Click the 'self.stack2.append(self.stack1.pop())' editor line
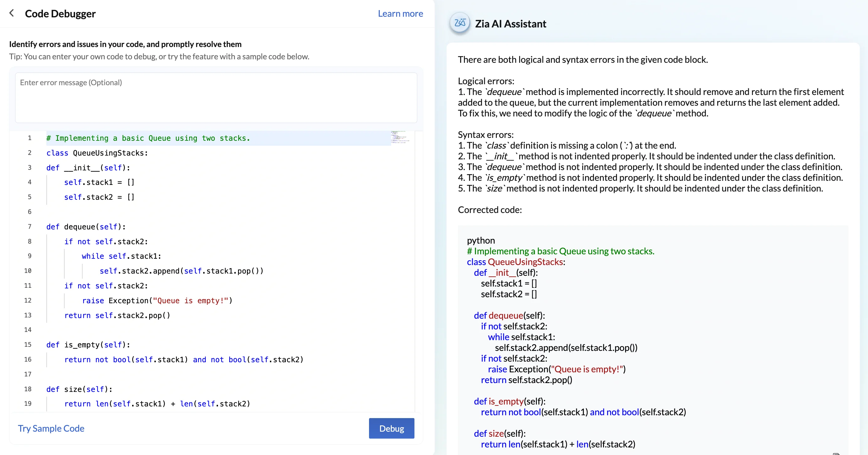The height and width of the screenshot is (455, 868). pos(181,271)
